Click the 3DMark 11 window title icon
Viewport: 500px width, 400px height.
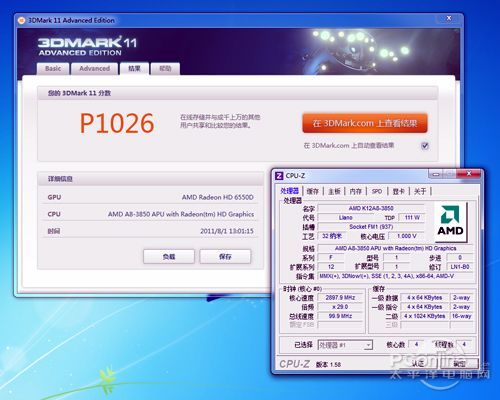coord(22,21)
